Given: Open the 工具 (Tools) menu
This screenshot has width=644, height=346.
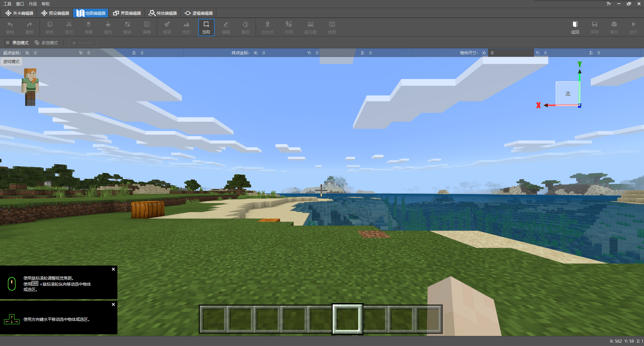Looking at the screenshot, I should 7,4.
